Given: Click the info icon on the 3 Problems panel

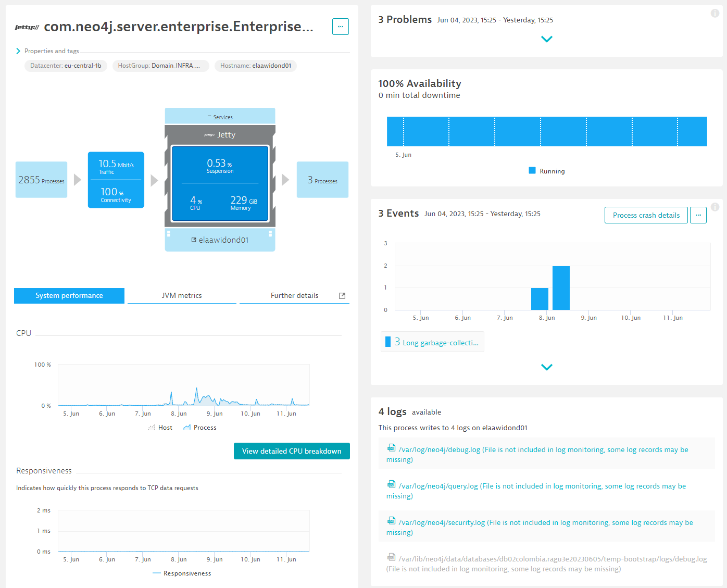Looking at the screenshot, I should click(715, 13).
